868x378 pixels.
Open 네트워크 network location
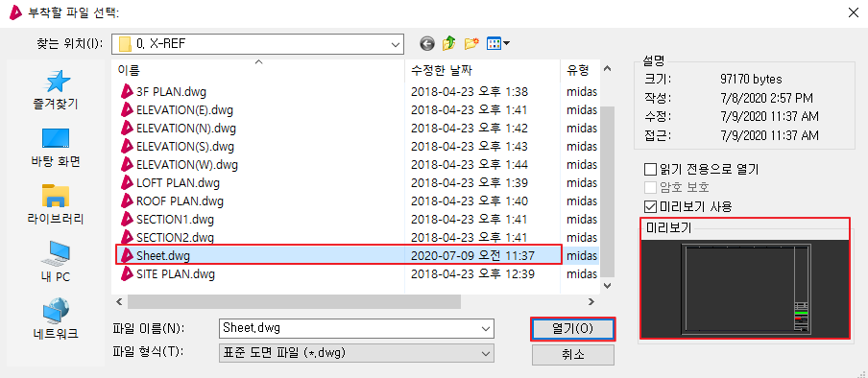56,319
